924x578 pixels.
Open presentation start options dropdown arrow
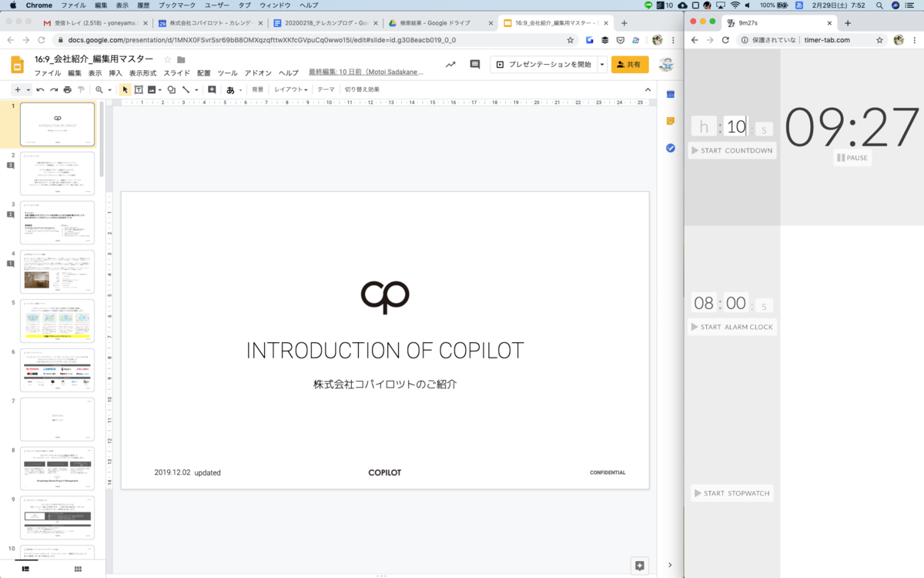click(601, 65)
